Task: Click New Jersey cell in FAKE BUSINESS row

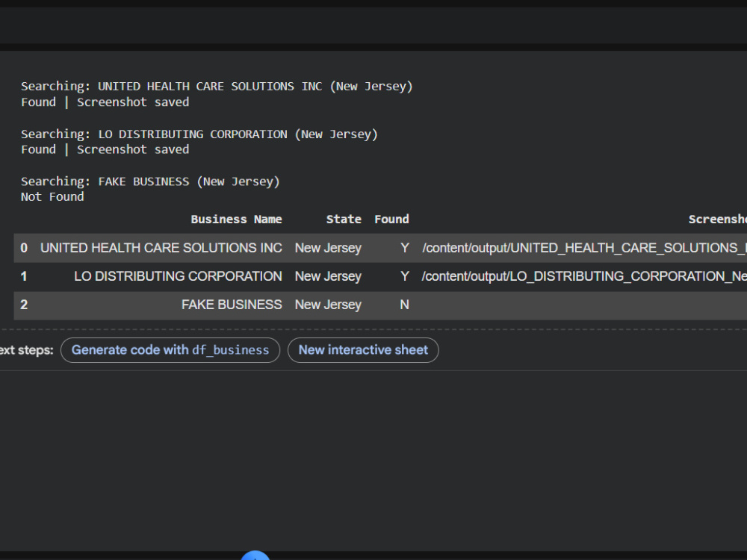Action: tap(328, 305)
